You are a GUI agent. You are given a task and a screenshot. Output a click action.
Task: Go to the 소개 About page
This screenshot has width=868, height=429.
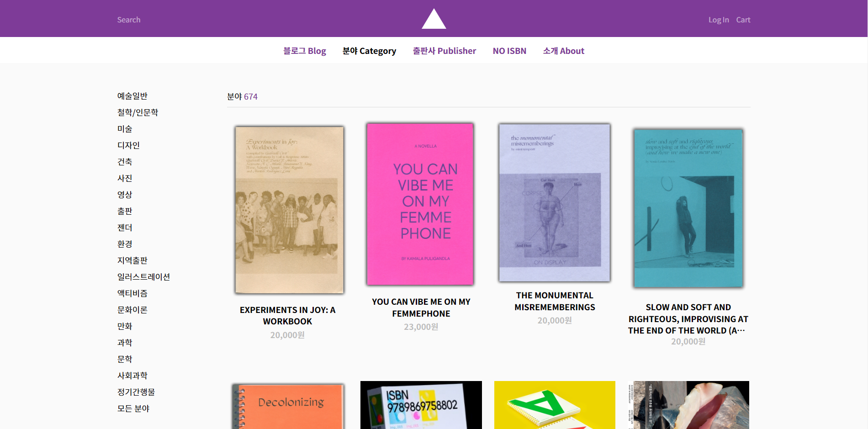[564, 51]
